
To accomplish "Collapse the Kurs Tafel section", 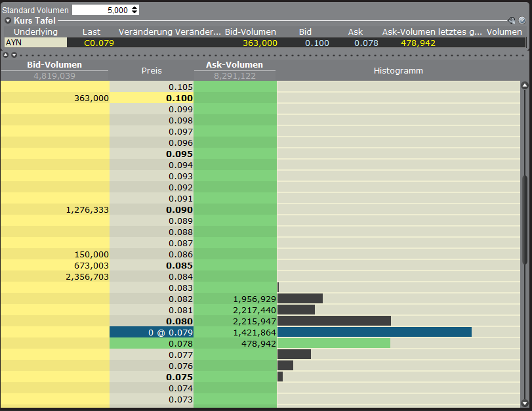I will pos(8,20).
